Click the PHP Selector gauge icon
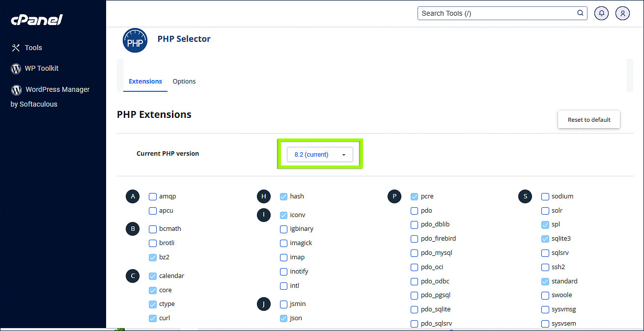The height and width of the screenshot is (331, 644). point(135,41)
